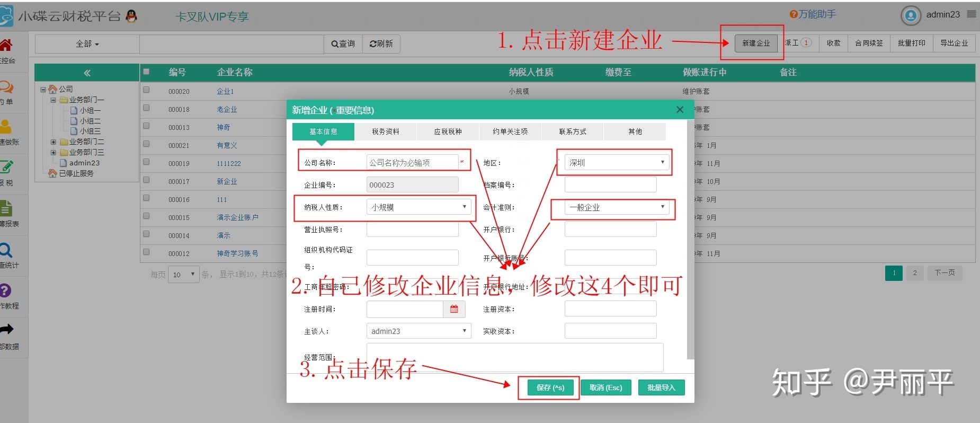Screen dimensions: 980x423
Task: Click the 导出企业 toolbar button
Action: tap(954, 43)
